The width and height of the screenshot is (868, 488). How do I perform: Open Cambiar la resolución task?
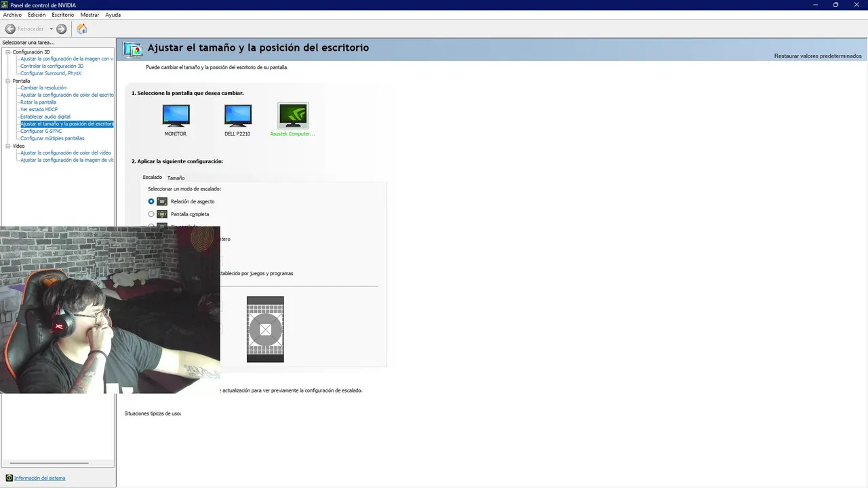pos(43,88)
